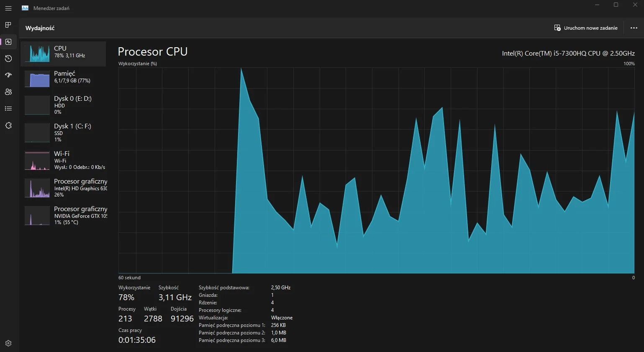The image size is (644, 352).
Task: Open the Details list sidebar icon
Action: (8, 109)
